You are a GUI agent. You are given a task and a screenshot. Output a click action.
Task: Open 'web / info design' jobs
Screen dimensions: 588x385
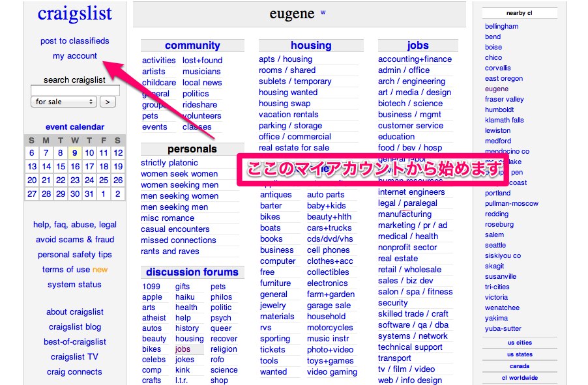[410, 380]
